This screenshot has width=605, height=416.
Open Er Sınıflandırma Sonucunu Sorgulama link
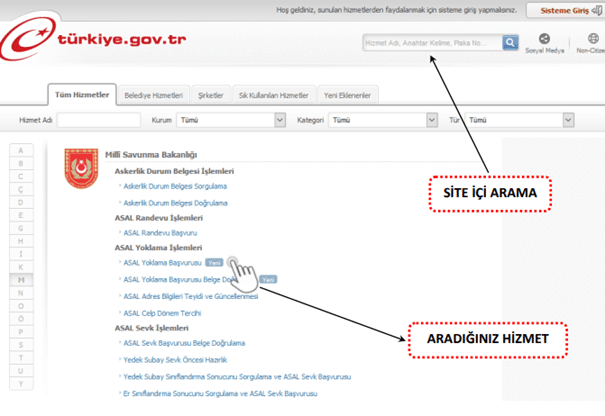coord(220,394)
